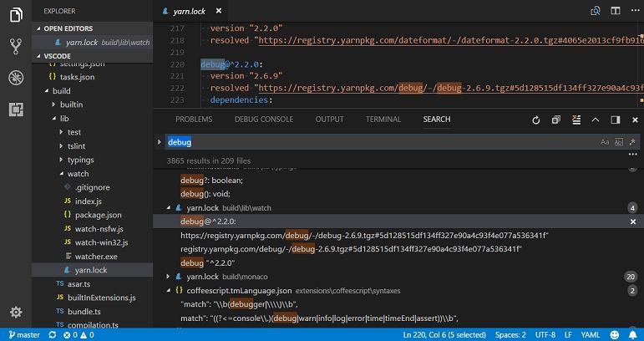
Task: Open the Debug view in activity bar
Action: click(16, 78)
